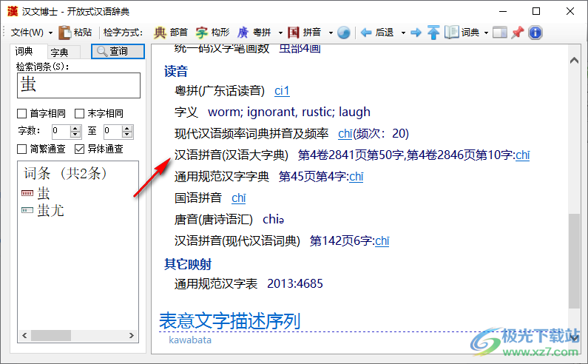Jump to top with up-arrow icon

[x=433, y=33]
